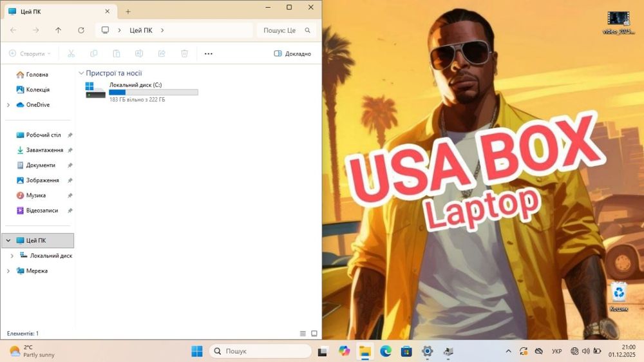The width and height of the screenshot is (644, 362).
Task: Open File Explorer taskbar icon
Action: pyautogui.click(x=365, y=351)
